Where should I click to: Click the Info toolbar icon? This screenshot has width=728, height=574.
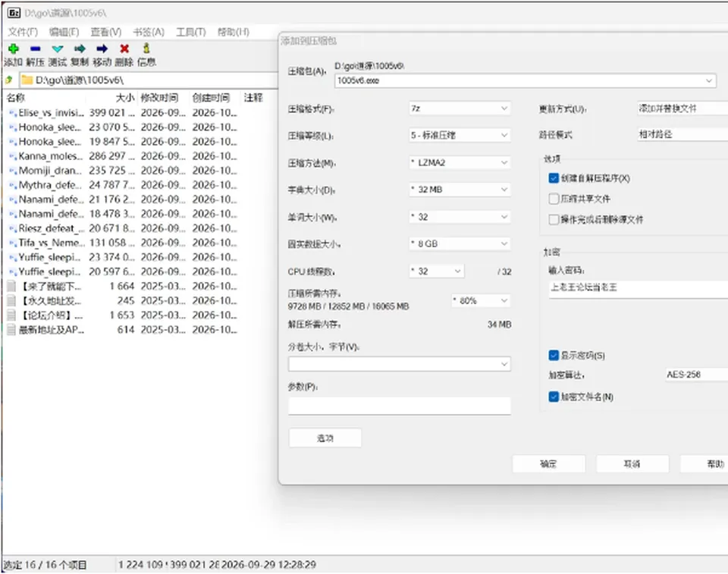(146, 48)
